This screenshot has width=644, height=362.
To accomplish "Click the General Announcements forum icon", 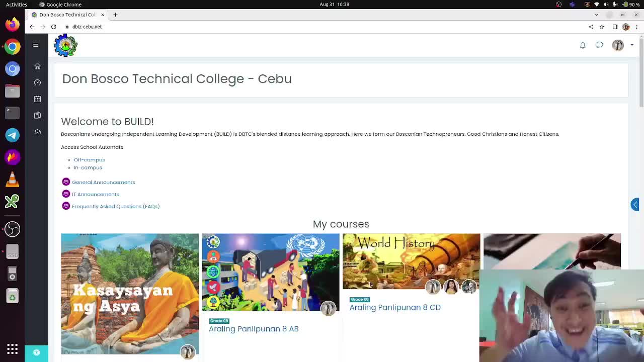I will pos(66,182).
